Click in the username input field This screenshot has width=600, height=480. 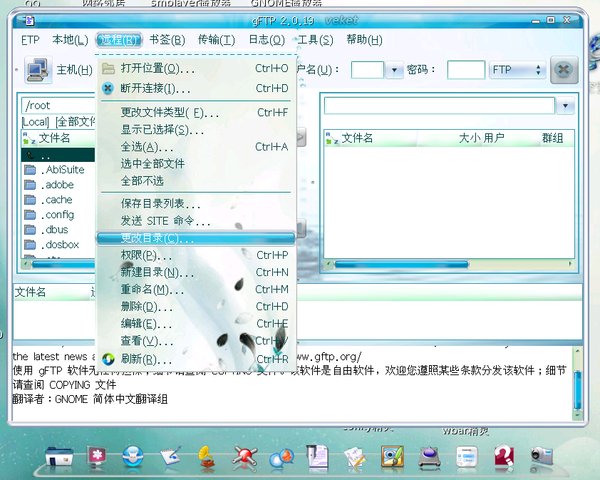(367, 70)
